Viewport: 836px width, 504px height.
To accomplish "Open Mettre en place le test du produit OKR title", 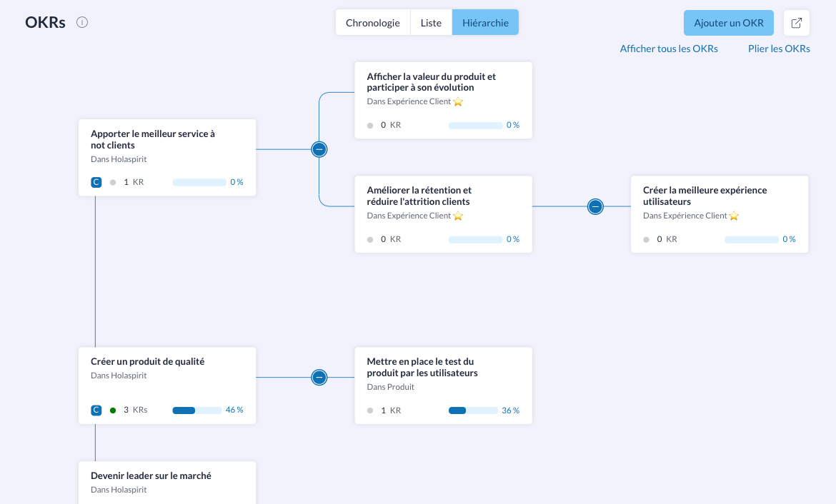I will pyautogui.click(x=422, y=367).
